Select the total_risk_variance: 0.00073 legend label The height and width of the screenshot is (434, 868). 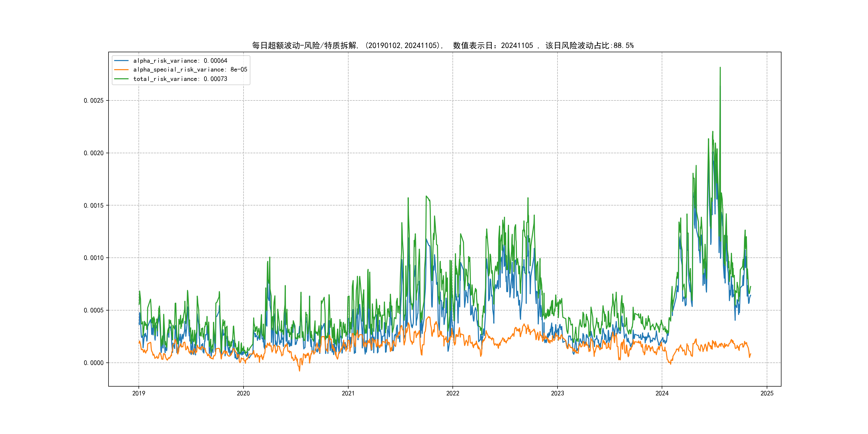[180, 79]
